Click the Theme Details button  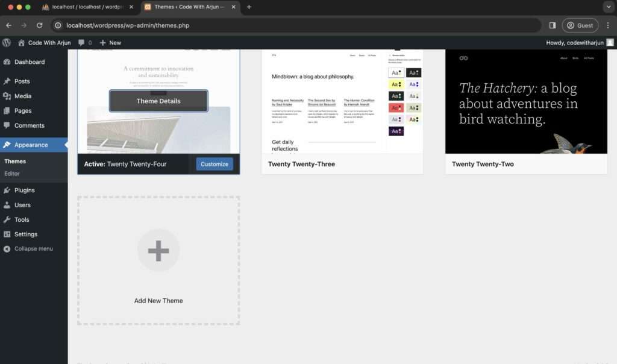coord(158,101)
